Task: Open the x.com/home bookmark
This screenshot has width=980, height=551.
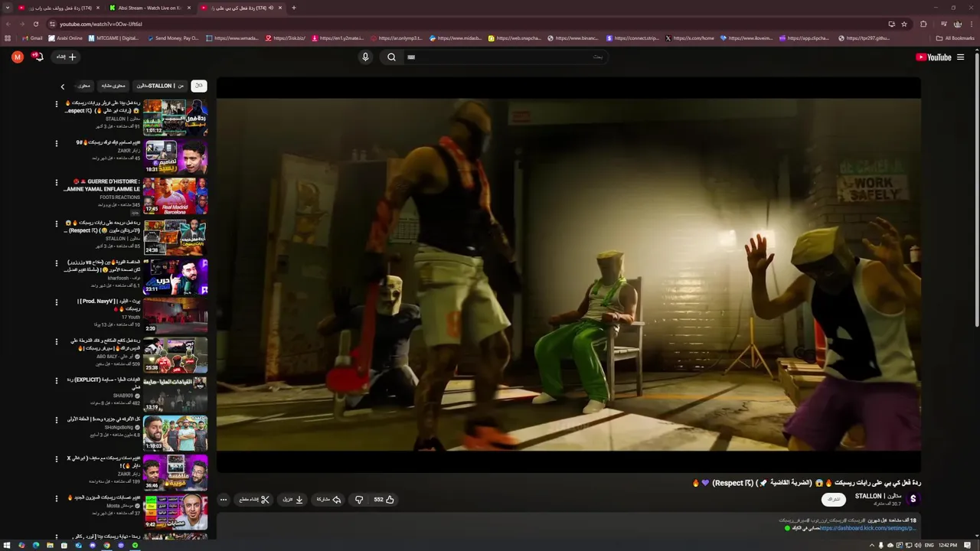Action: [x=690, y=38]
